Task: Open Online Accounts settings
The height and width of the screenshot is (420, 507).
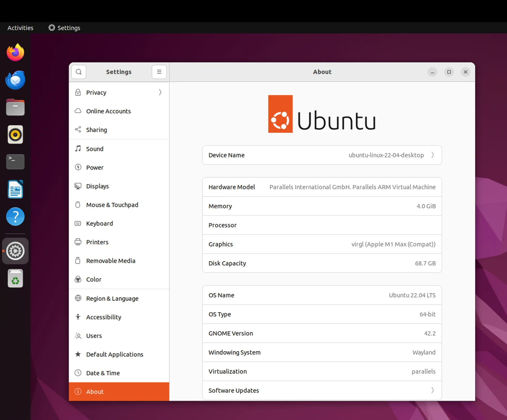Action: tap(108, 111)
